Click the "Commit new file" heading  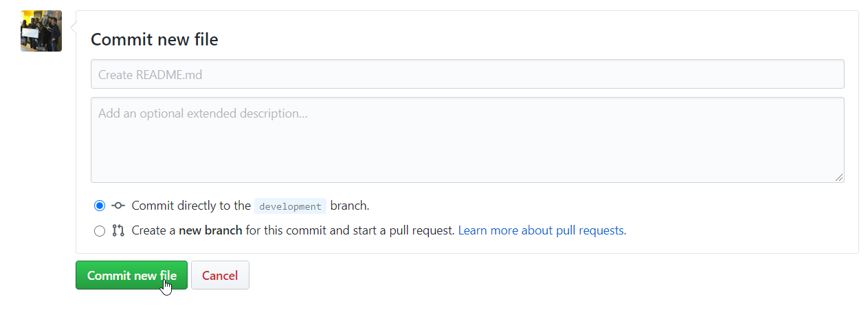click(x=155, y=39)
